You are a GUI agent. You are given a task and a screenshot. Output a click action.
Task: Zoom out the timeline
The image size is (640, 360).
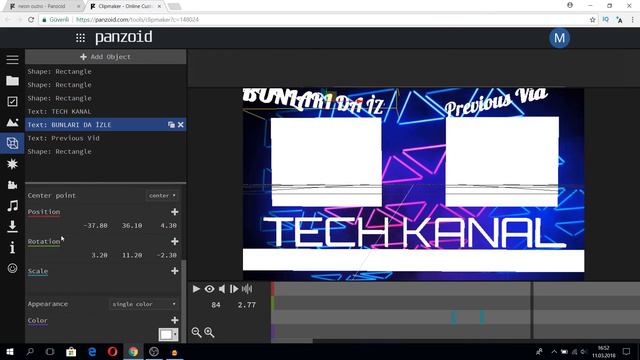(x=196, y=332)
